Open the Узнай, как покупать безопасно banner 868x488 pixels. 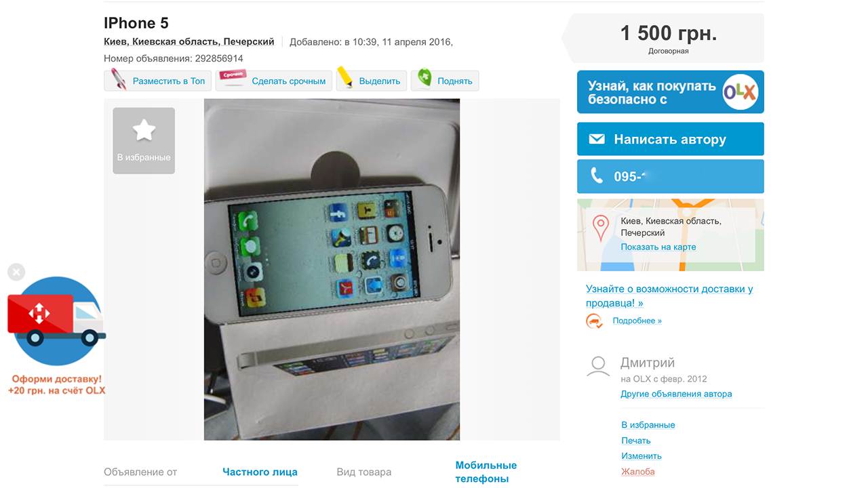(670, 92)
